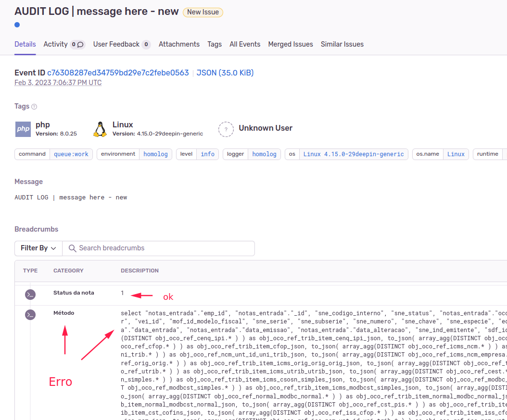Screen dimensions: 507x420
Task: Click the Breadcrumbs section heading
Action: (36, 229)
